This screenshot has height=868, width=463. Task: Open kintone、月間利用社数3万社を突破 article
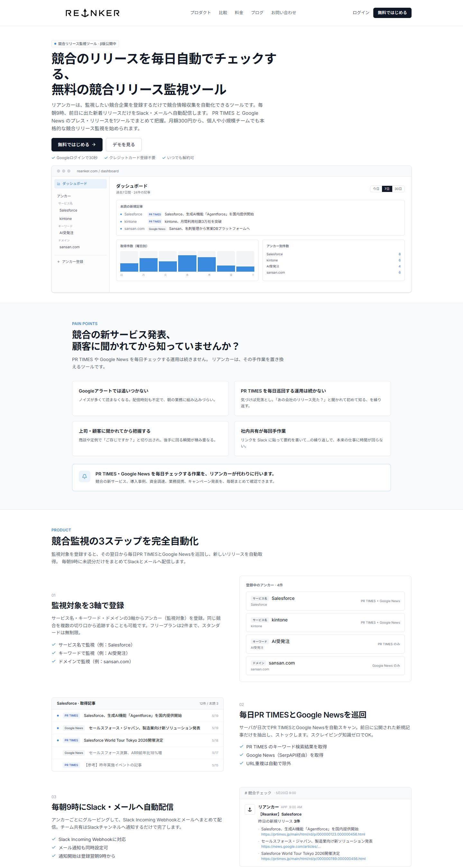193,222
